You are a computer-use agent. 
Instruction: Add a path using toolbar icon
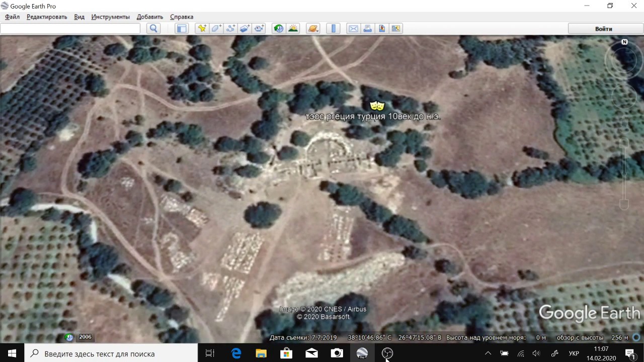(x=231, y=29)
